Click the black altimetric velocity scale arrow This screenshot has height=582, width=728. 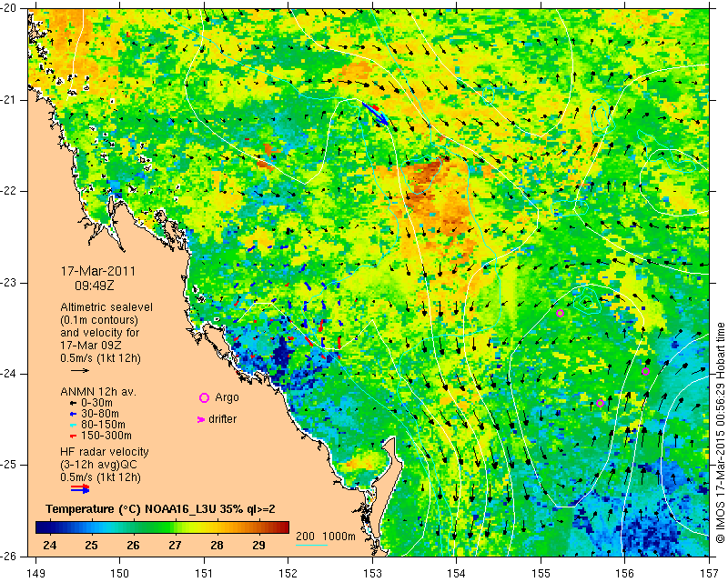pyautogui.click(x=80, y=370)
